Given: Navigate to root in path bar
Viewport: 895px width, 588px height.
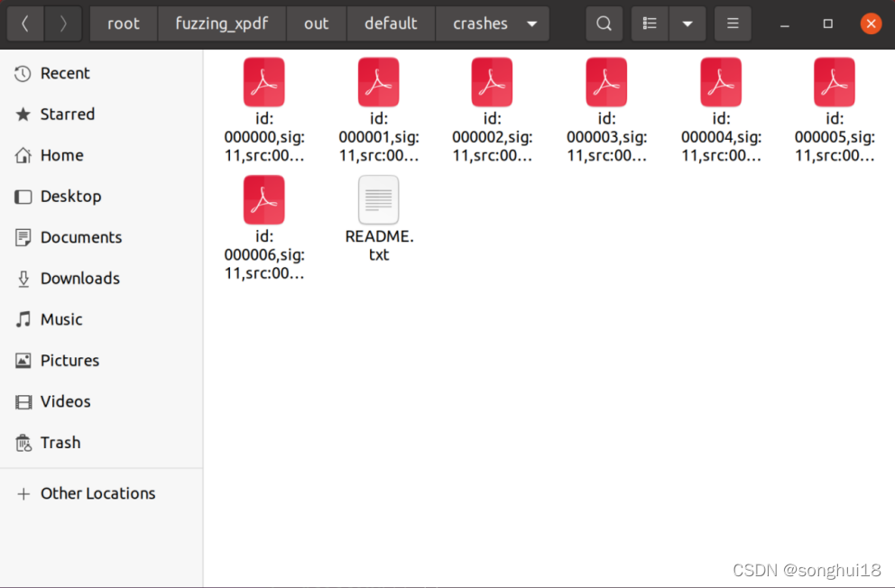Looking at the screenshot, I should click(x=124, y=23).
